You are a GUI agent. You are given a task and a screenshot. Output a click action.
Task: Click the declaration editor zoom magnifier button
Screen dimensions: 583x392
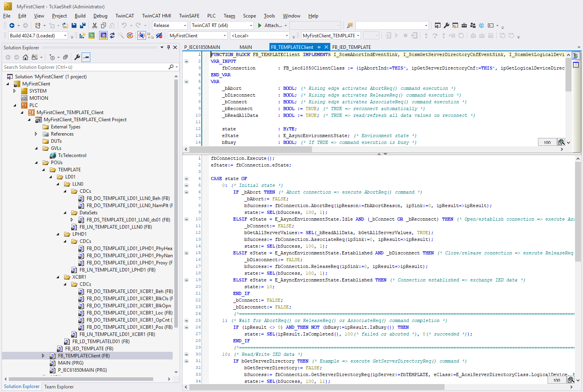tap(561, 142)
